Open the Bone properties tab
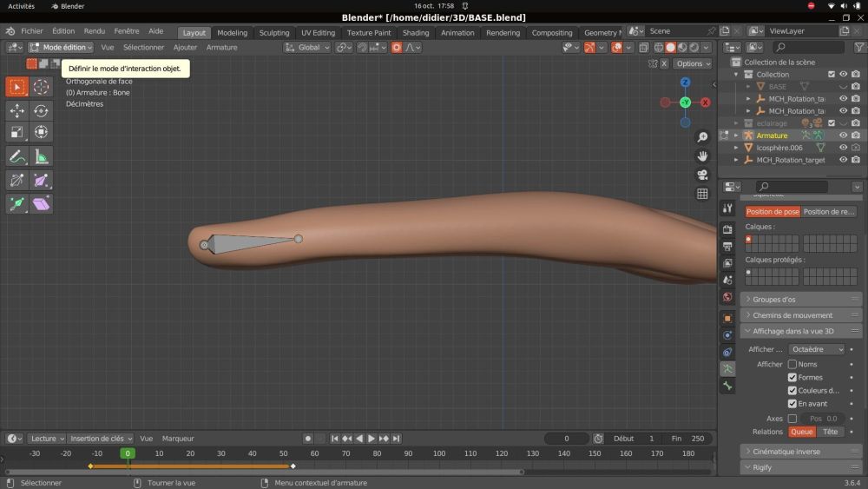The image size is (868, 489). tap(727, 386)
